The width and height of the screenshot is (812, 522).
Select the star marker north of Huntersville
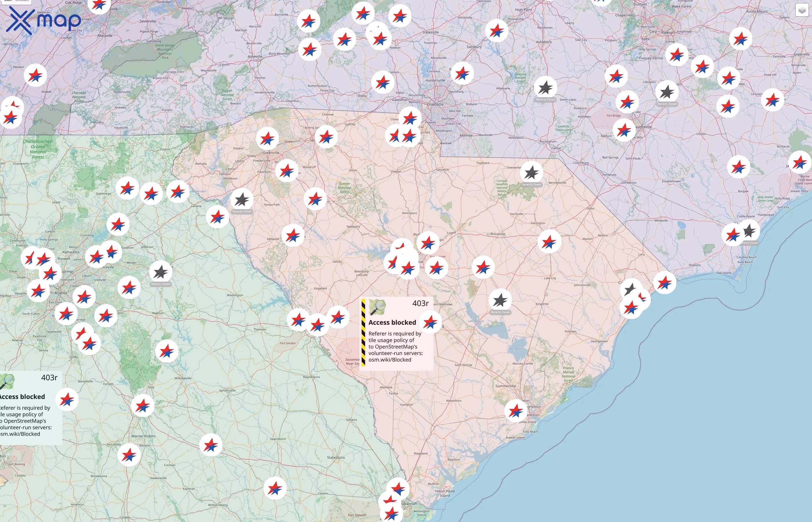pyautogui.click(x=462, y=73)
